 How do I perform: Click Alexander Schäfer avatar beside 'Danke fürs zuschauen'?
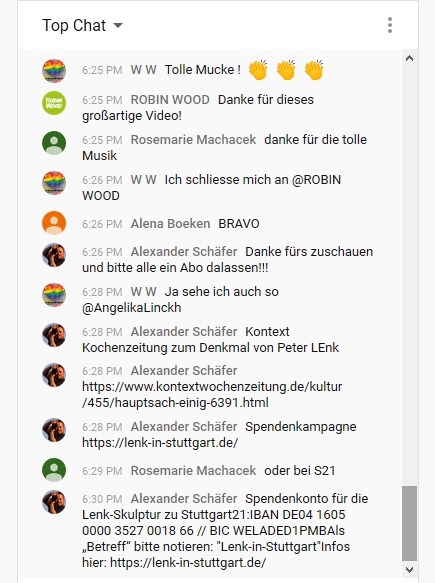(54, 255)
